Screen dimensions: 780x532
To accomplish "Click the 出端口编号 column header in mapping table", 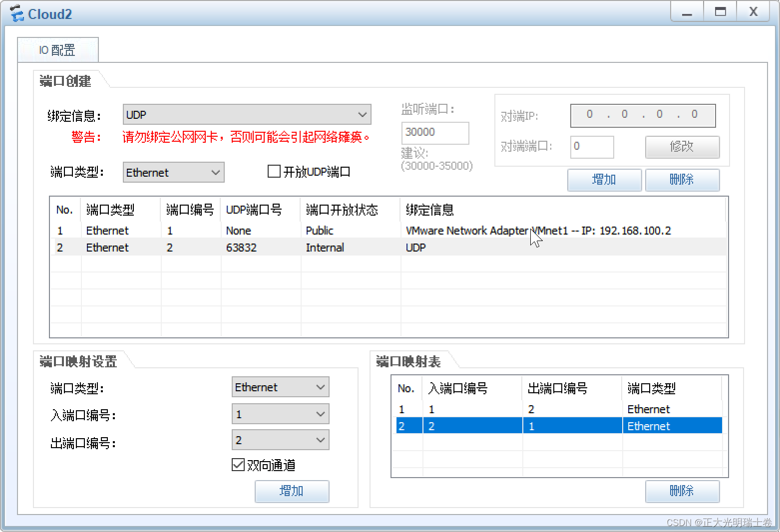I will click(x=572, y=388).
